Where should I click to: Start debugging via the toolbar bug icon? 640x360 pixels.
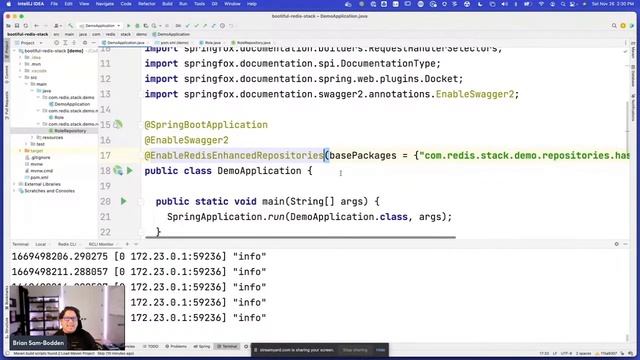point(137,26)
